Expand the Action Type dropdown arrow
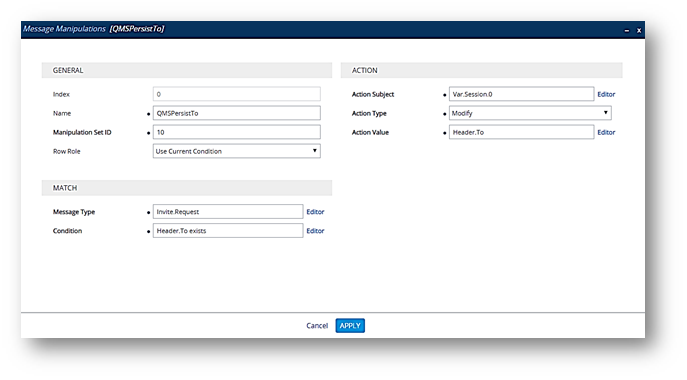The height and width of the screenshot is (380, 687). [606, 113]
